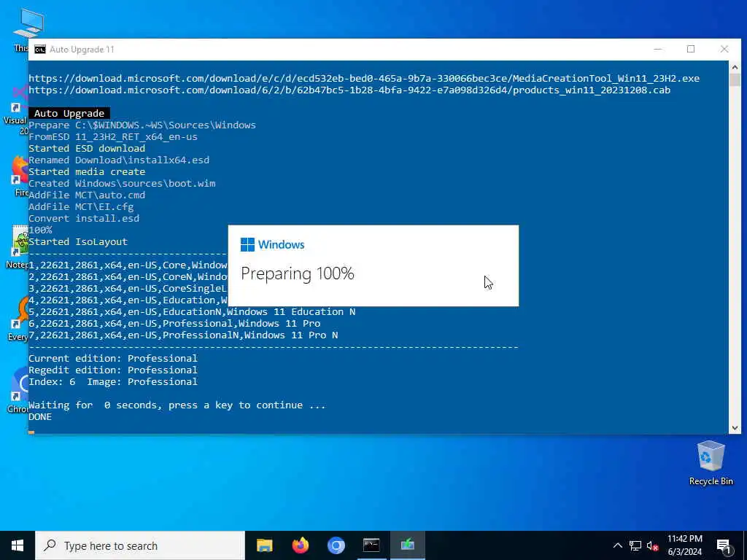This screenshot has width=747, height=560.
Task: Select the Everything desktop shortcut
Action: point(19,318)
